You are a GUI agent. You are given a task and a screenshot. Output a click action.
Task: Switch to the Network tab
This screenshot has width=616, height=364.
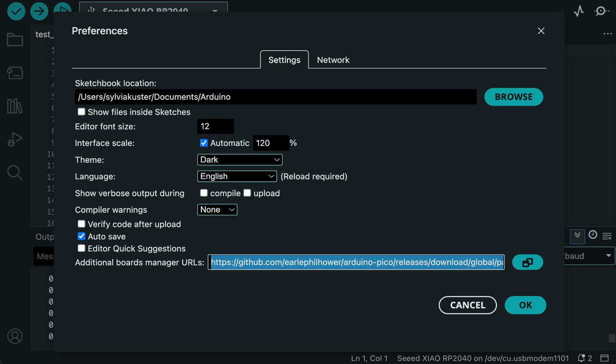333,60
